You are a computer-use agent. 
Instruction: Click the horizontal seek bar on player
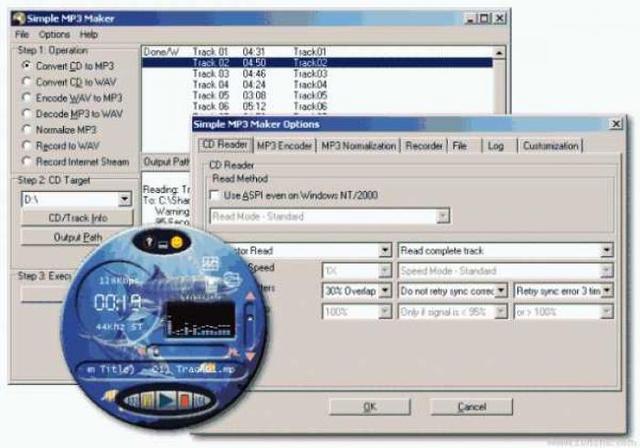(189, 351)
